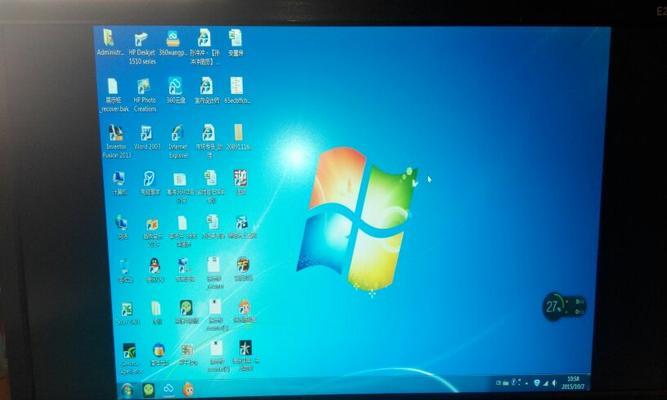Click the taskbar clock showing 2015/10/7

click(573, 383)
